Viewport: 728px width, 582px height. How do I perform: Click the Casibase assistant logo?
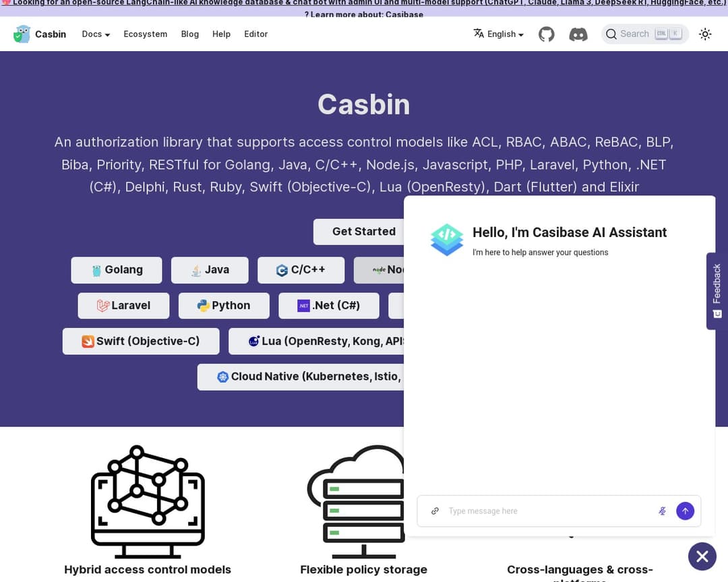447,239
